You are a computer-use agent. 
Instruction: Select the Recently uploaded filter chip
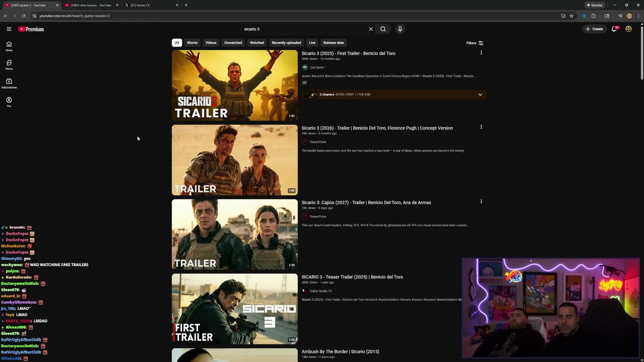pos(286,43)
